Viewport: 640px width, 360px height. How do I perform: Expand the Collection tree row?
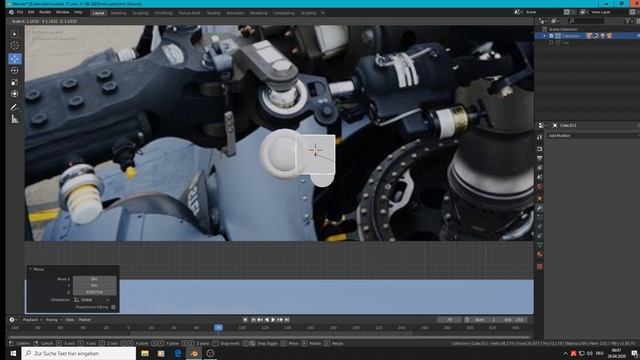(x=544, y=36)
